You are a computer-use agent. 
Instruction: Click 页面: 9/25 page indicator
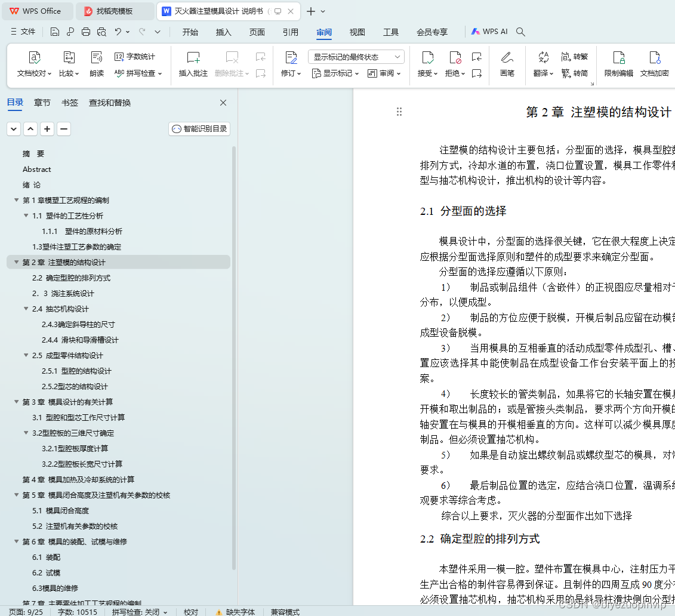[x=26, y=612]
